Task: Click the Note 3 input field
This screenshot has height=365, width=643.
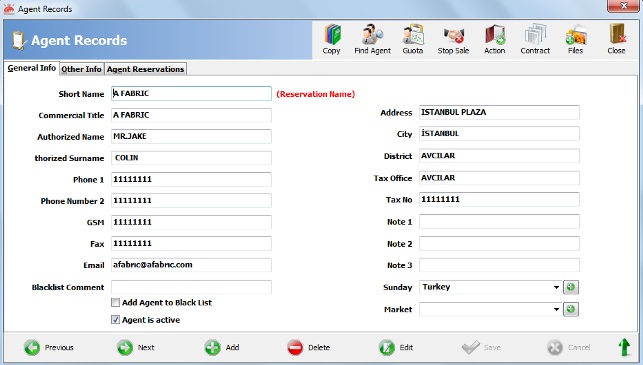Action: pyautogui.click(x=499, y=265)
